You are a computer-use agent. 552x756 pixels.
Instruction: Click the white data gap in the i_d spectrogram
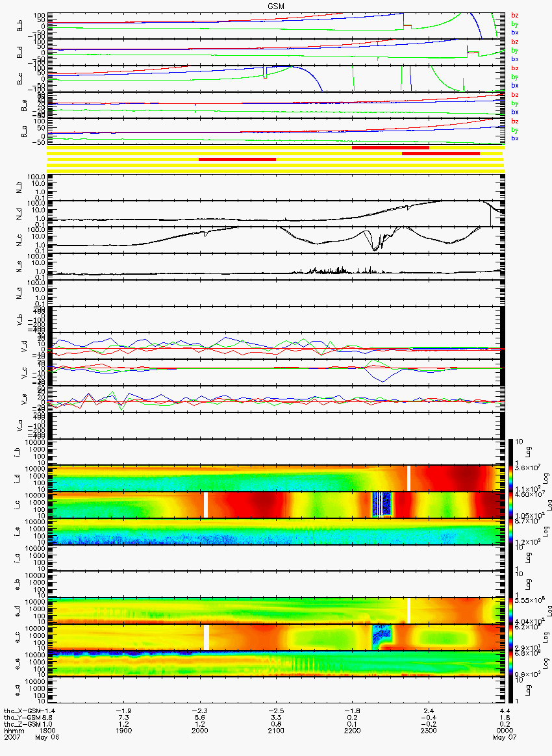(x=409, y=478)
